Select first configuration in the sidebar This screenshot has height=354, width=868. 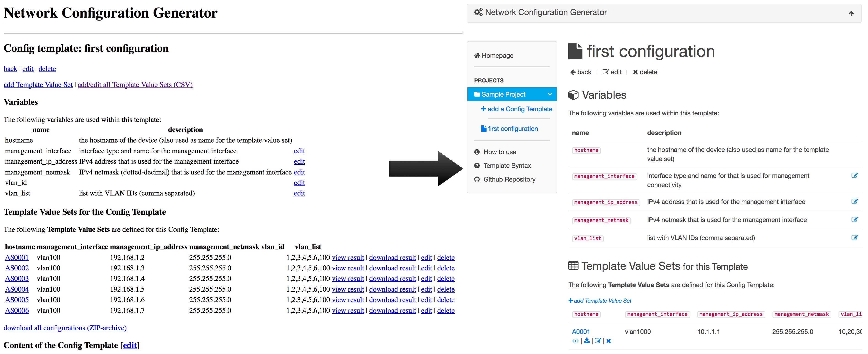pyautogui.click(x=509, y=129)
